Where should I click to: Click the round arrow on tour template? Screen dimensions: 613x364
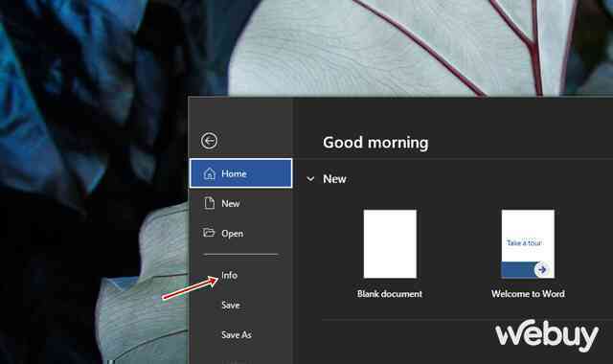pos(542,269)
